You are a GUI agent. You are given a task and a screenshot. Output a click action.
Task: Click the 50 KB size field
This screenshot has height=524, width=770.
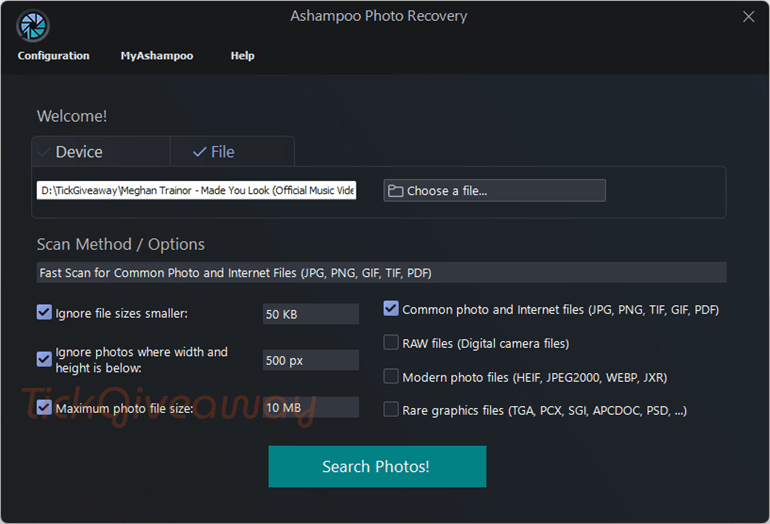tap(311, 314)
